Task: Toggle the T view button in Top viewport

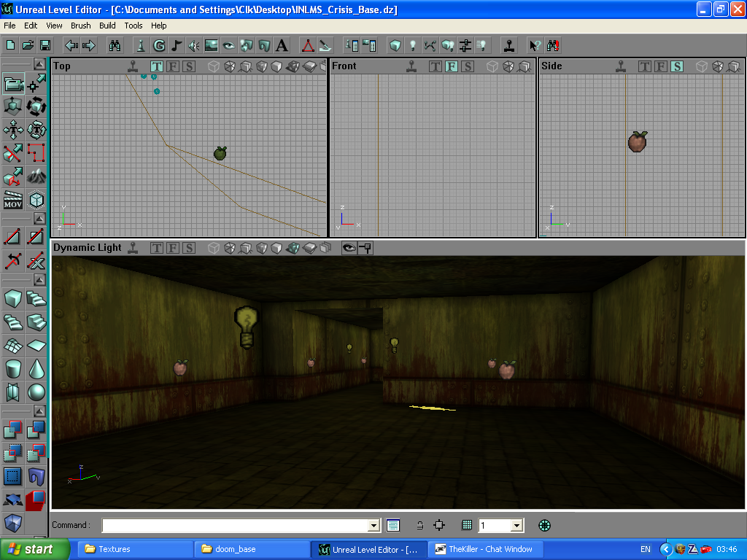Action: click(157, 66)
